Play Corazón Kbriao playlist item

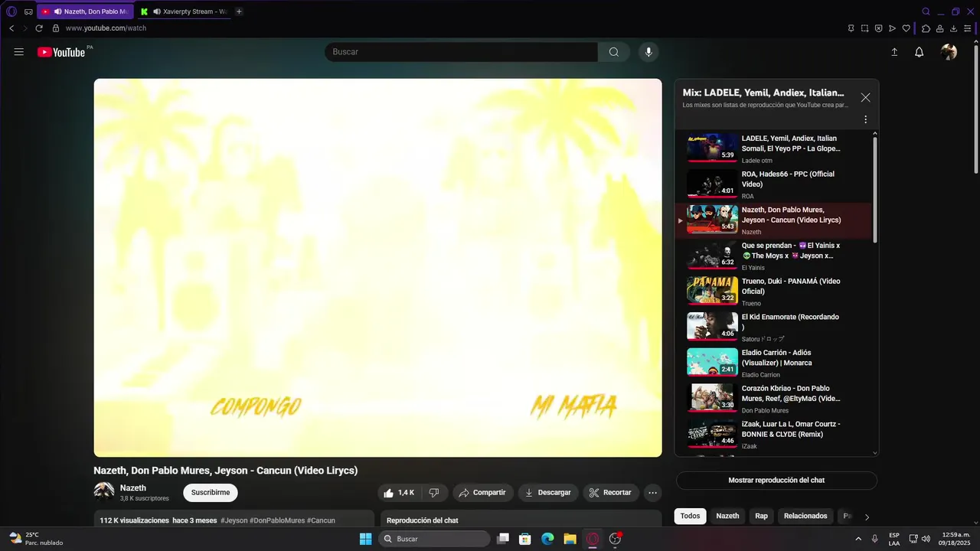point(773,399)
